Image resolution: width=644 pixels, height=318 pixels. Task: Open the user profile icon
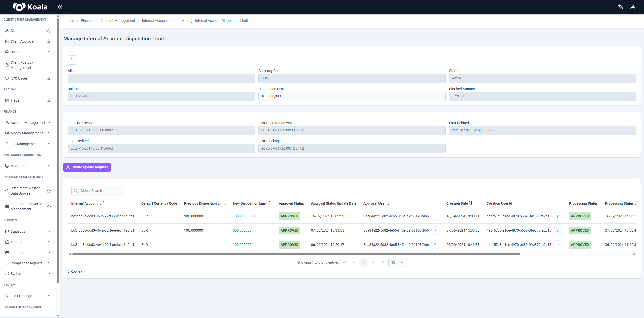[x=633, y=7]
